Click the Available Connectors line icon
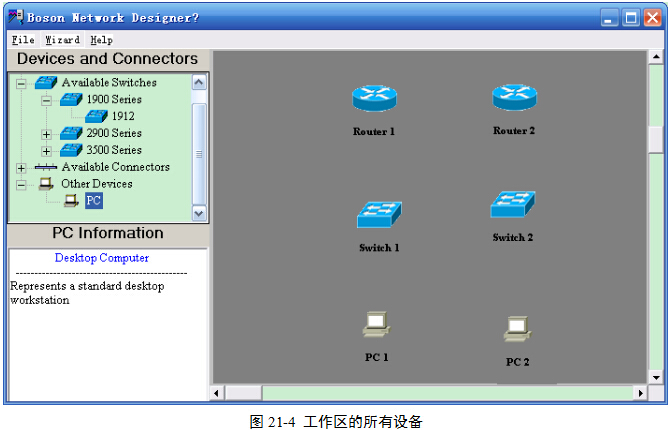This screenshot has height=430, width=670. 46,167
